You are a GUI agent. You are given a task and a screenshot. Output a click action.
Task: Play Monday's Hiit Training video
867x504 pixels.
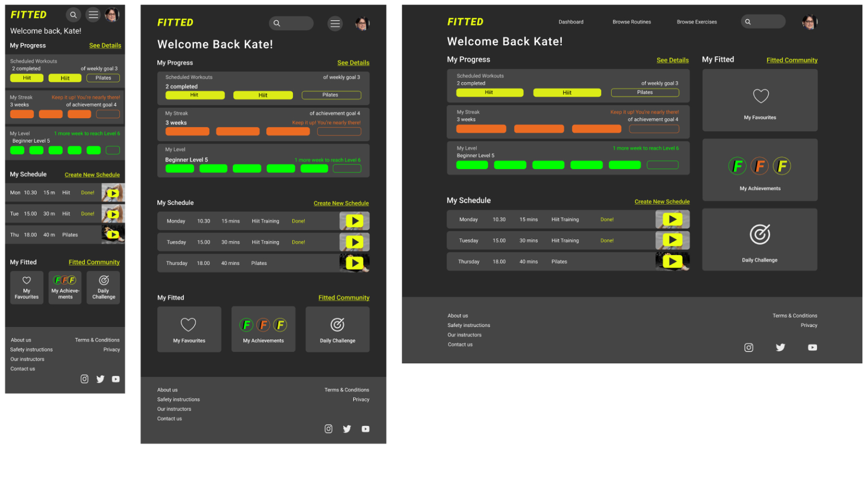(672, 219)
